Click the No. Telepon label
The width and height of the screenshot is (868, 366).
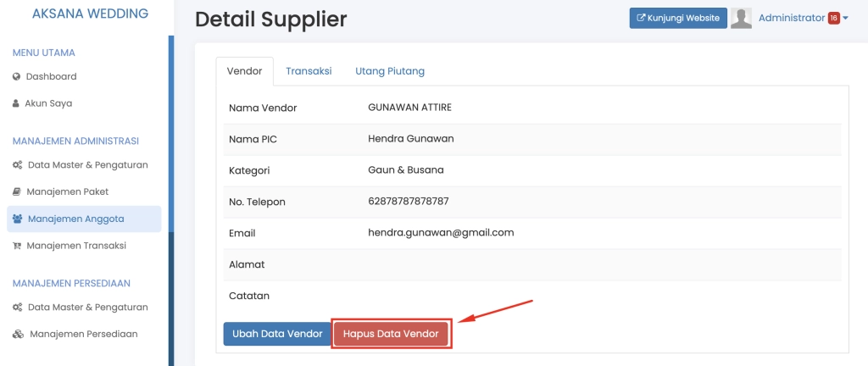pyautogui.click(x=258, y=202)
